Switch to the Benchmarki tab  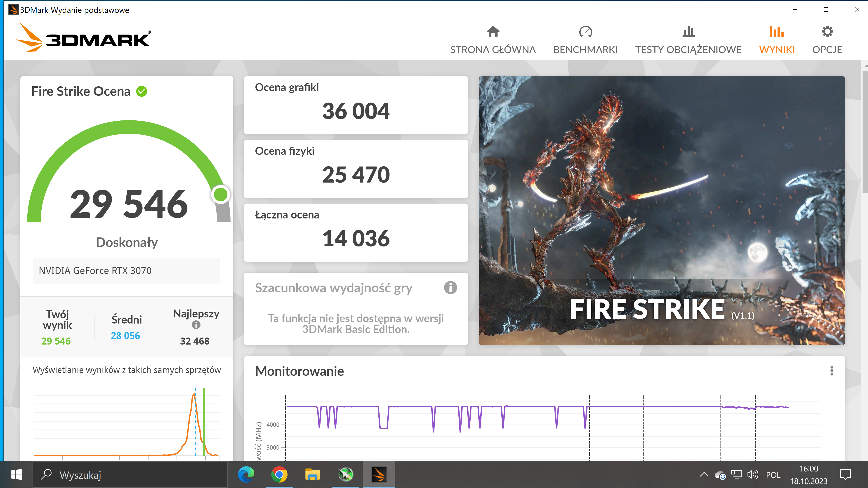(x=585, y=40)
